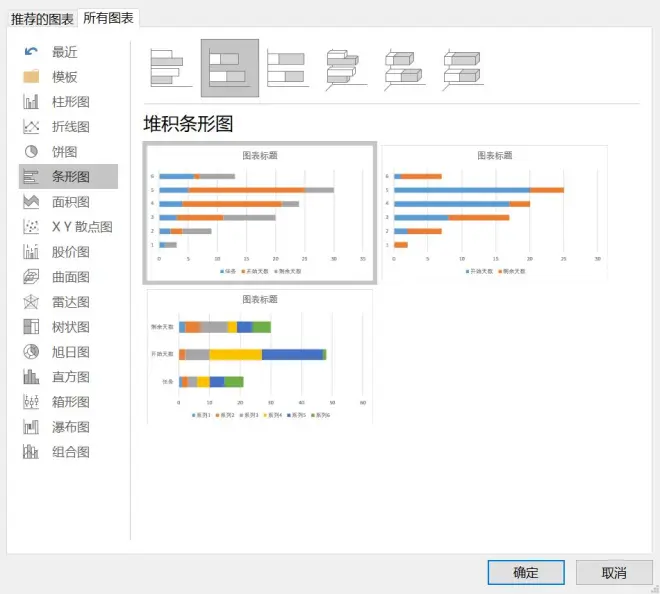Switch to the 推荐的图表 tab

tap(42, 19)
